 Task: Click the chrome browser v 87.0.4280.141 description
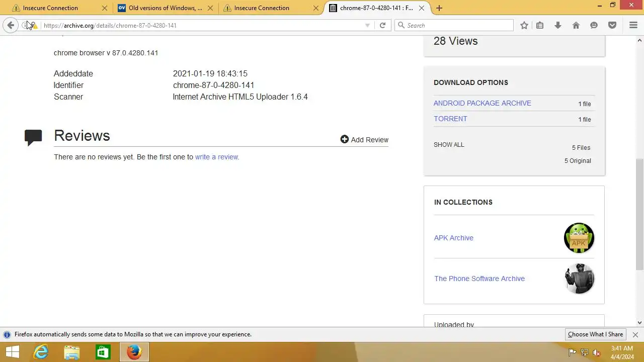tap(106, 53)
